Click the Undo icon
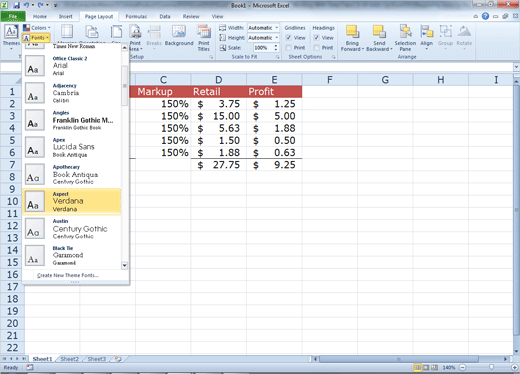This screenshot has height=374, width=520. (26, 5)
